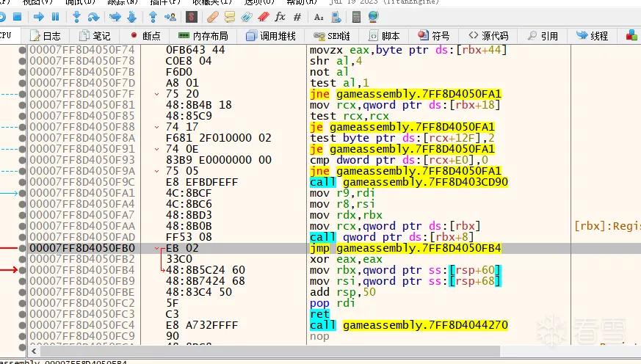Click the Trace Into icon
641x364 pixels.
point(115,17)
